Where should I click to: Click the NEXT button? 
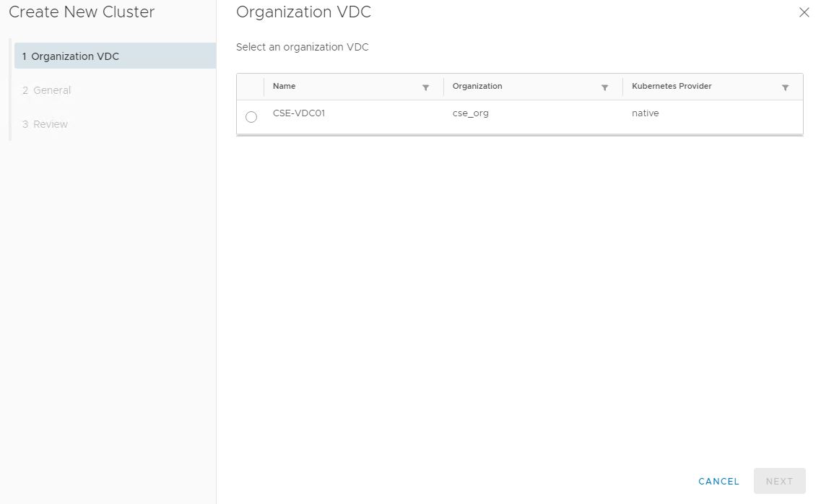(779, 481)
